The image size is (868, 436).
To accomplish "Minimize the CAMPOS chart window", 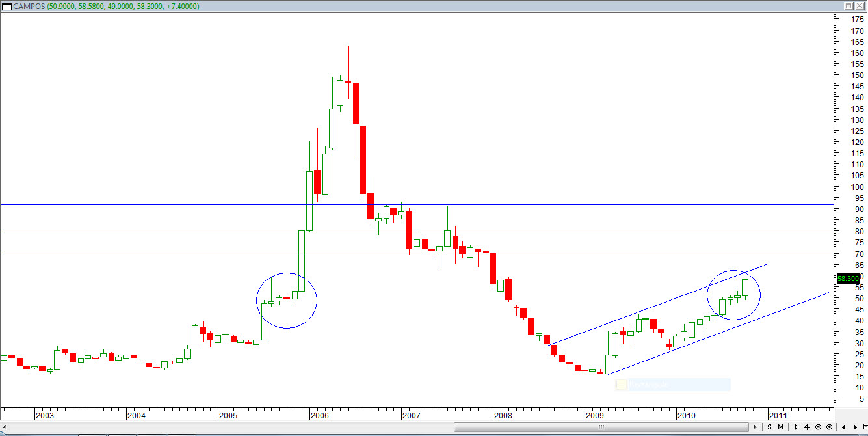I will click(848, 6).
